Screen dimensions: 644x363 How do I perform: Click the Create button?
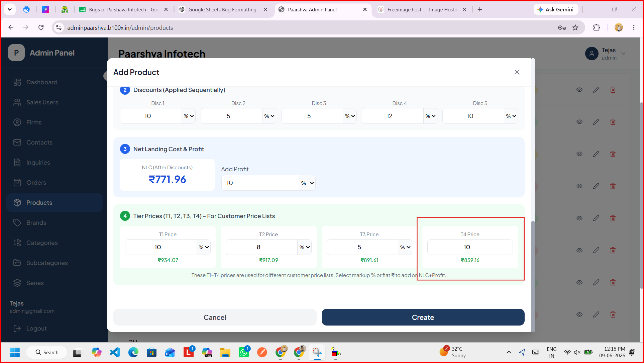click(x=423, y=317)
